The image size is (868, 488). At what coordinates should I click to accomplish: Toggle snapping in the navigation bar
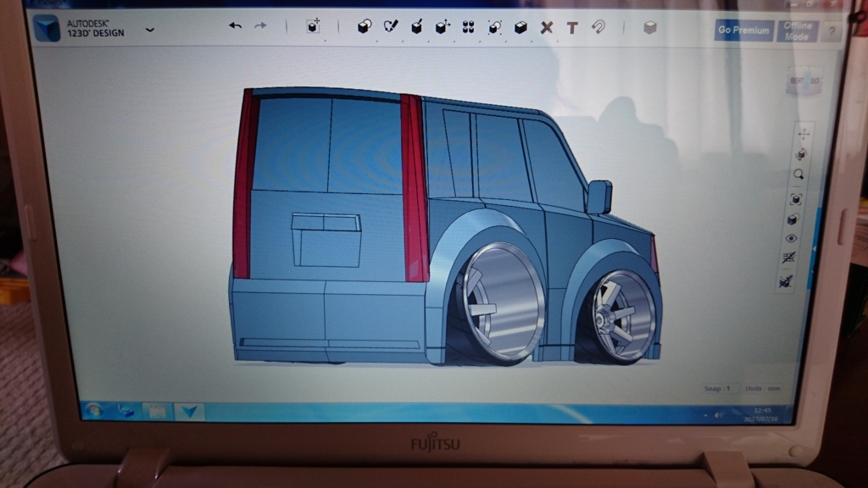[786, 281]
